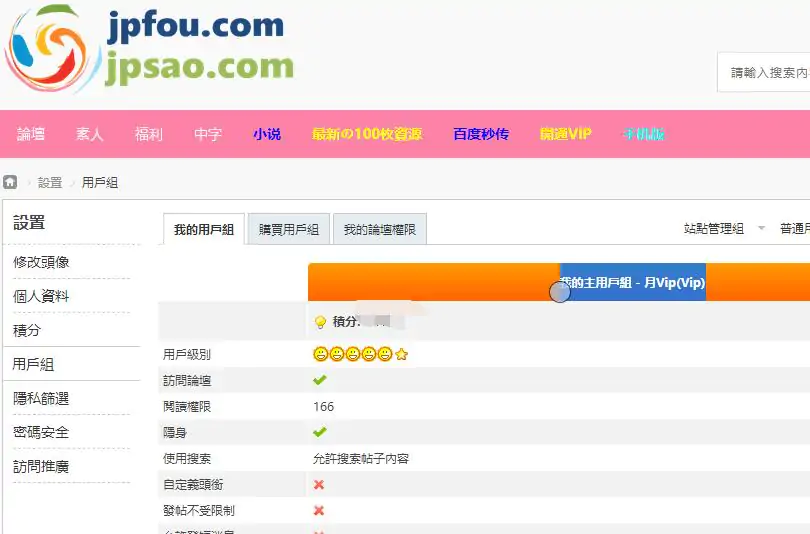The width and height of the screenshot is (810, 534).
Task: Click the 發帖不受限制 row label
Action: [x=199, y=510]
